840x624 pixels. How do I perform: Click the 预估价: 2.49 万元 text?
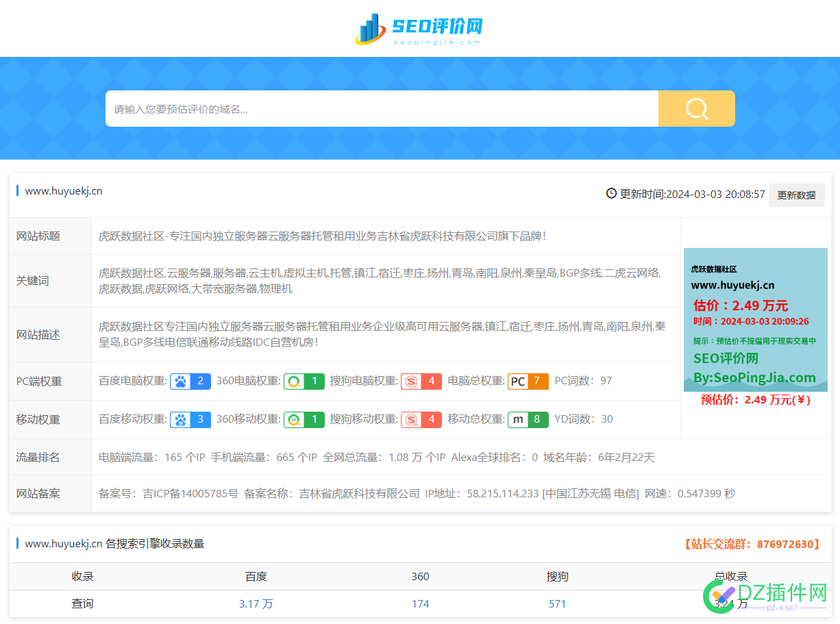756,399
